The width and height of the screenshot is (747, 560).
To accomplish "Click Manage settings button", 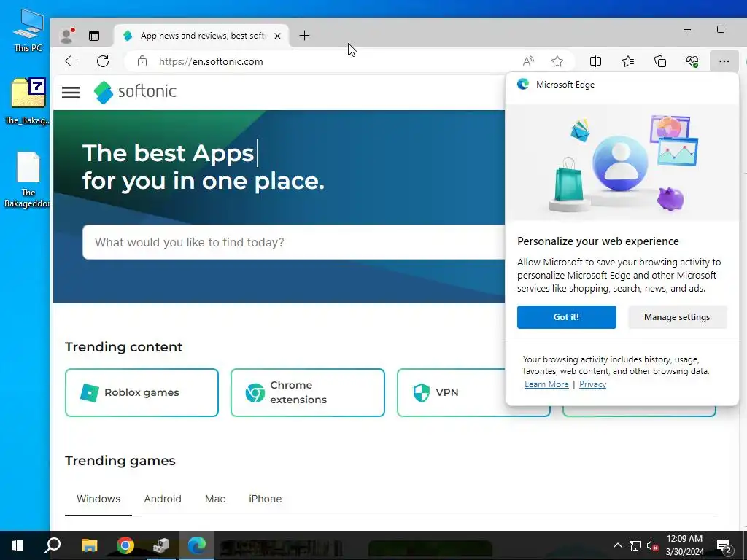I will click(677, 317).
